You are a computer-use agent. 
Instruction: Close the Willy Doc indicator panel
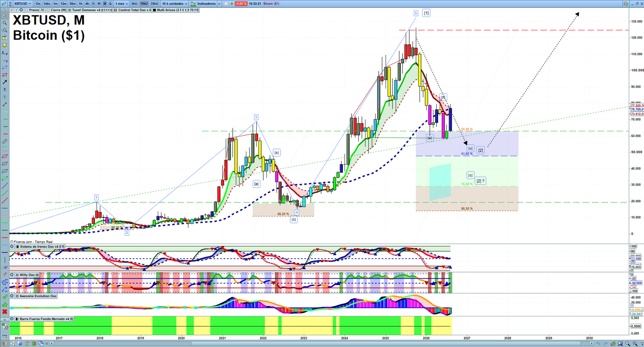pos(12,275)
